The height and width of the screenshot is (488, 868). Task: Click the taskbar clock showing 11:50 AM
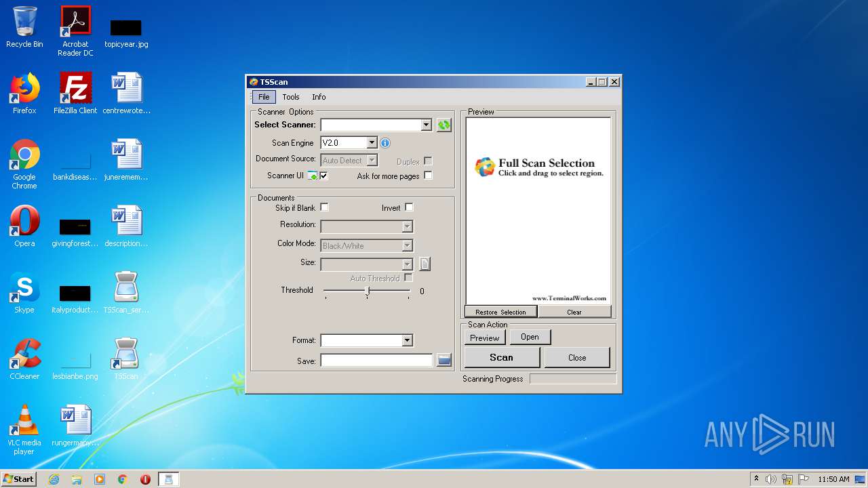pyautogui.click(x=833, y=479)
